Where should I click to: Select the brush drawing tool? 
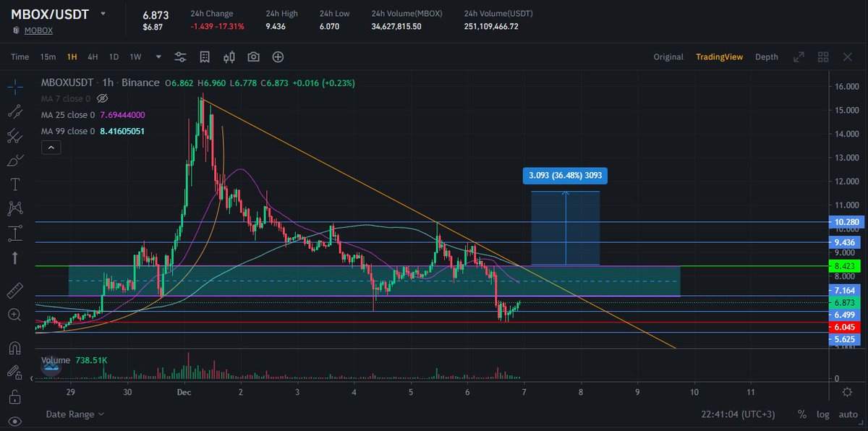click(14, 160)
